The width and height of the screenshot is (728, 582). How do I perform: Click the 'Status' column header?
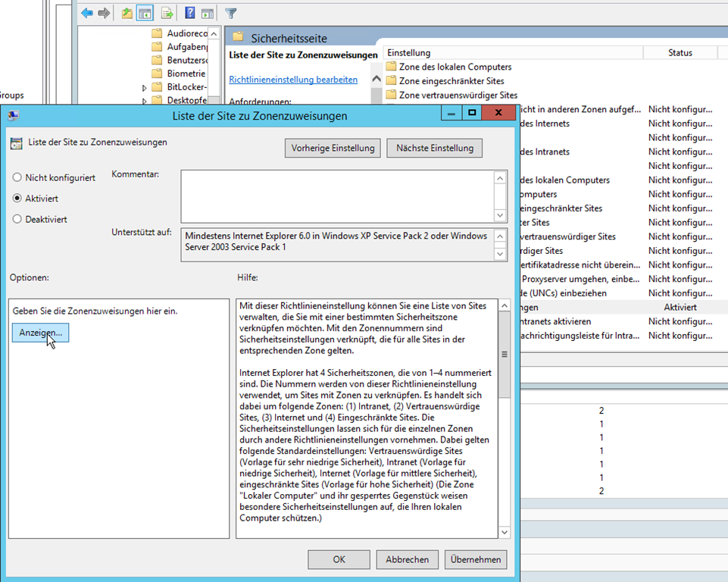[680, 53]
